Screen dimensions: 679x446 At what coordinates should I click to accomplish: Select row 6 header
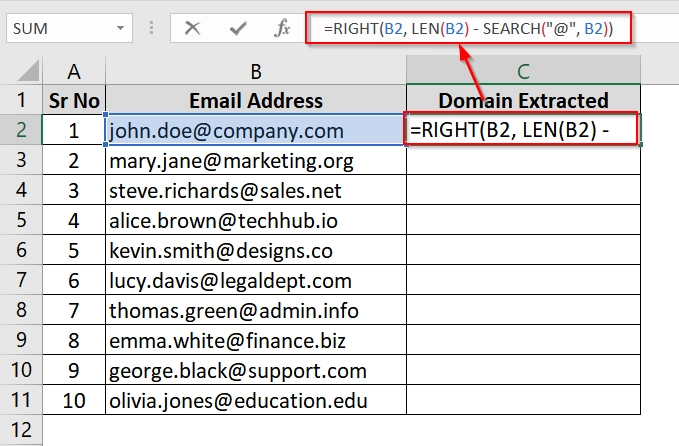click(21, 250)
